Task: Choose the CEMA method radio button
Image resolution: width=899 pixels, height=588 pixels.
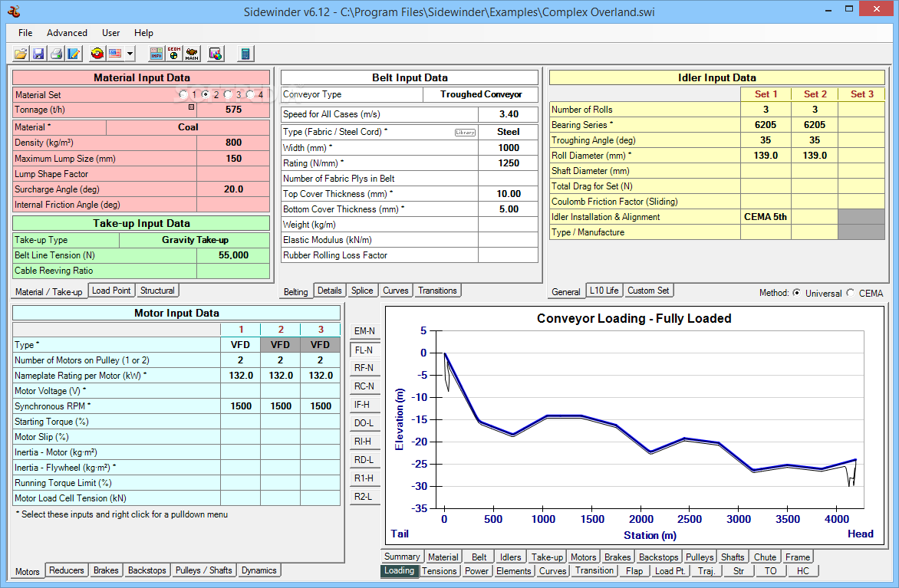Action: (x=850, y=293)
